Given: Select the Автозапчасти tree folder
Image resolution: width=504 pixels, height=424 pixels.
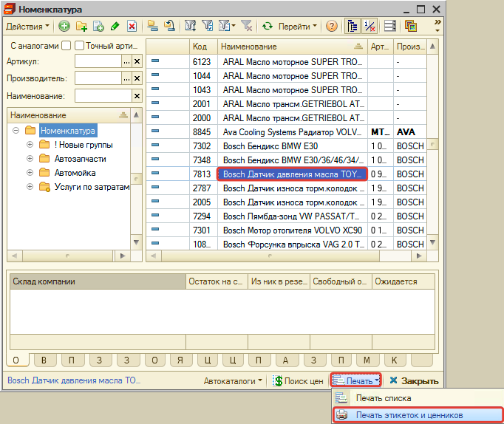Looking at the screenshot, I should 80,159.
